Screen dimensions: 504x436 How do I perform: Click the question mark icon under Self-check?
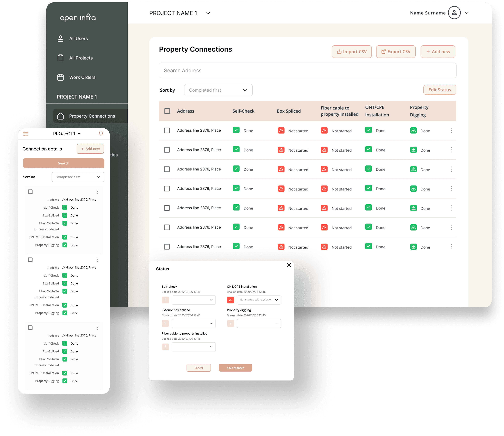point(165,300)
